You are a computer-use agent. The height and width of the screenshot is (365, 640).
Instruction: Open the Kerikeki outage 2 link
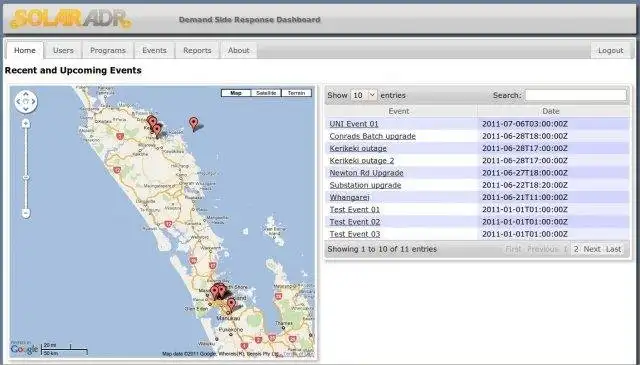coord(362,160)
